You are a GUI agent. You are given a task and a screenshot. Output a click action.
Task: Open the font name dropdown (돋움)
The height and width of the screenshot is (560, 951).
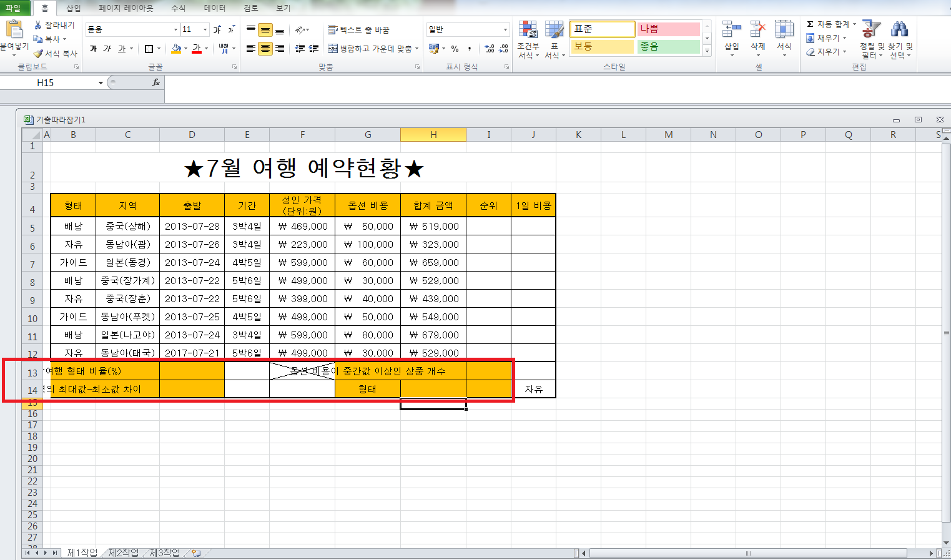point(175,30)
